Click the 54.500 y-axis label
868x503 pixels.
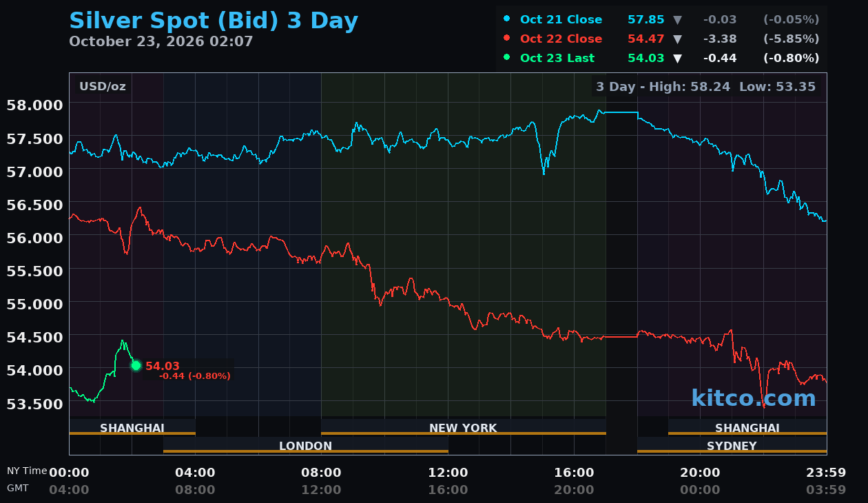[x=34, y=336]
